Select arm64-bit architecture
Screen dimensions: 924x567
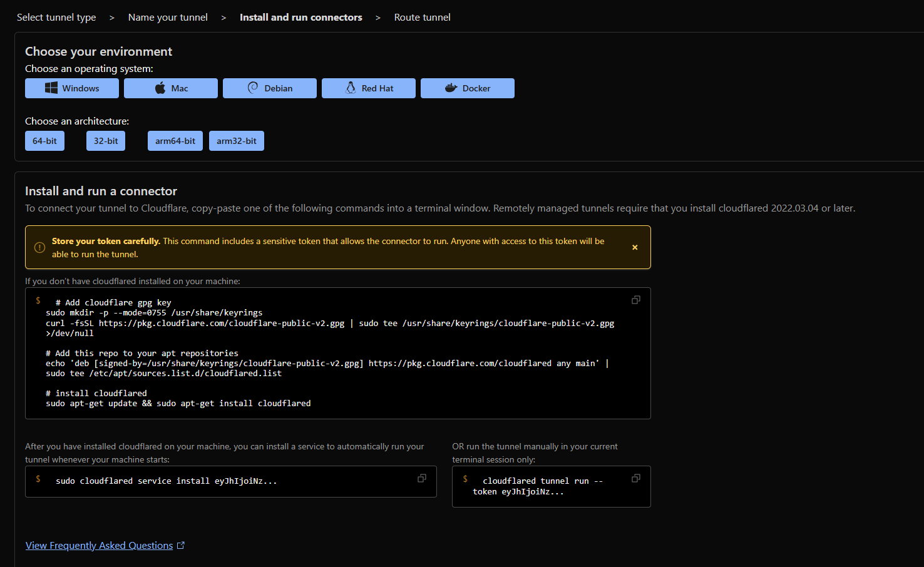click(175, 141)
